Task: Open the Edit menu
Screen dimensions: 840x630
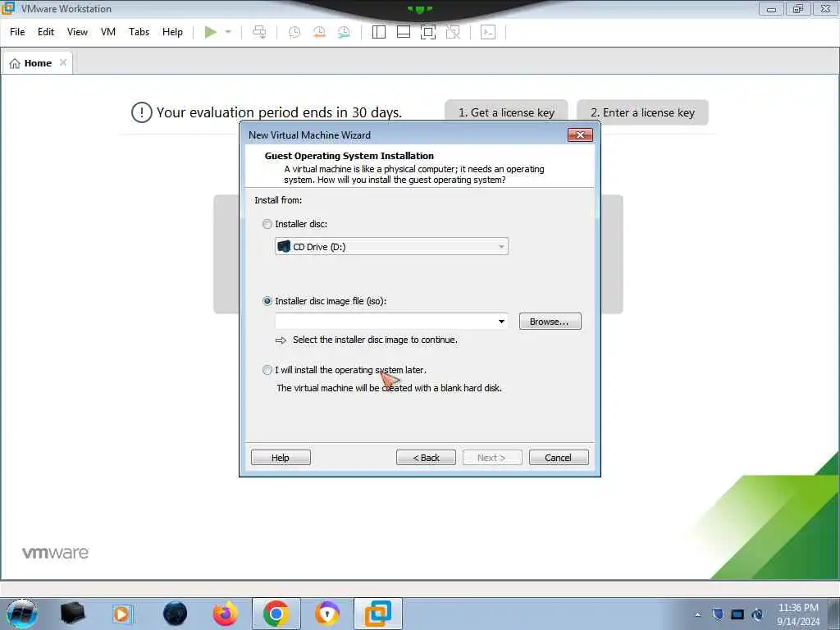Action: coord(46,32)
